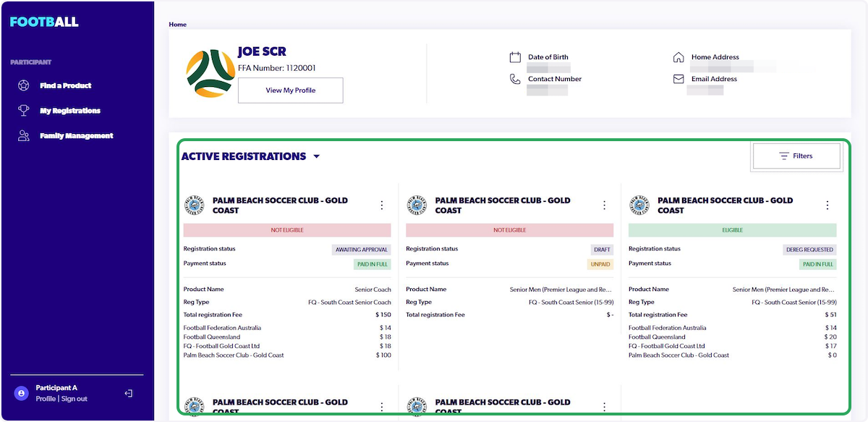Click the Participant A user avatar

click(x=22, y=393)
